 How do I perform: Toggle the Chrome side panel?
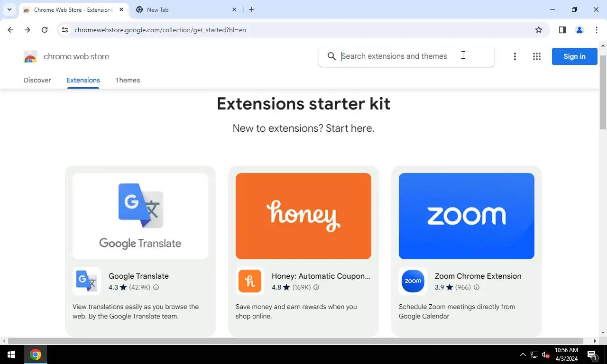pos(562,30)
